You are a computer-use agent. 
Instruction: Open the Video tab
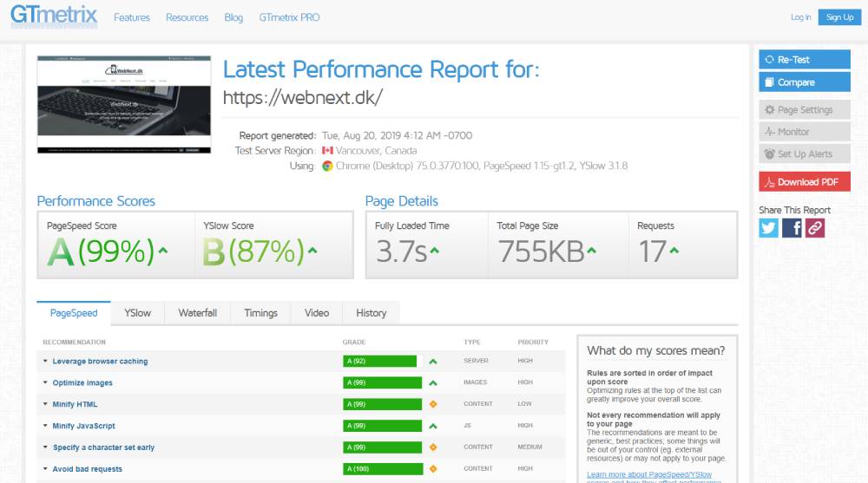click(x=317, y=313)
